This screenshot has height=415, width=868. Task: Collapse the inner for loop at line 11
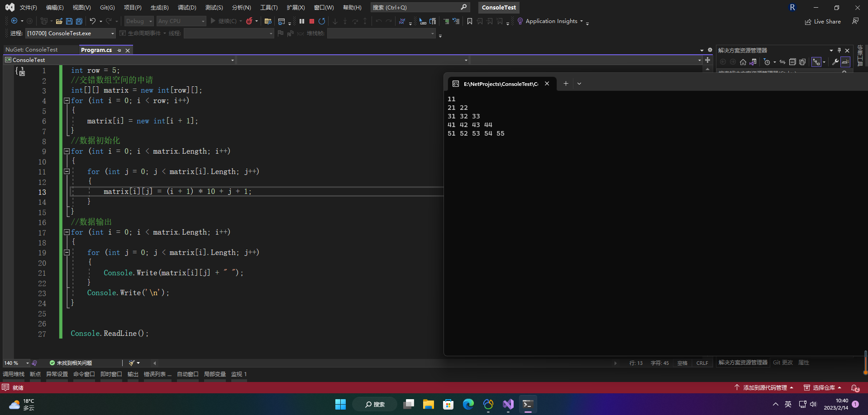[67, 171]
